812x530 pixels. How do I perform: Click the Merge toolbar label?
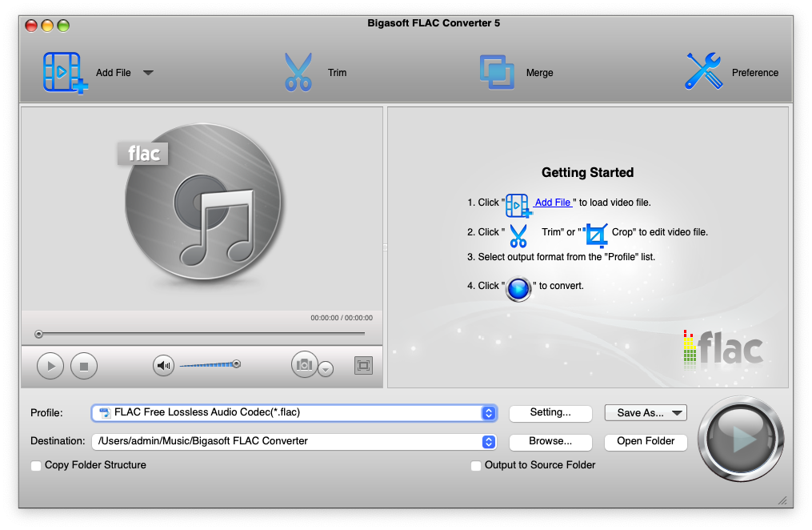coord(540,73)
